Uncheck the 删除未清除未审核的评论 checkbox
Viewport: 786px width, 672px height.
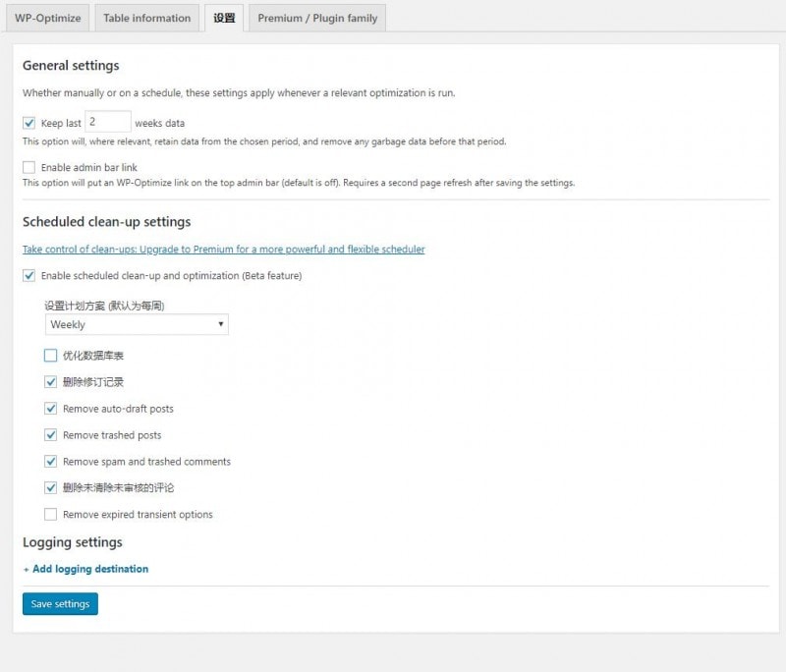pos(51,487)
